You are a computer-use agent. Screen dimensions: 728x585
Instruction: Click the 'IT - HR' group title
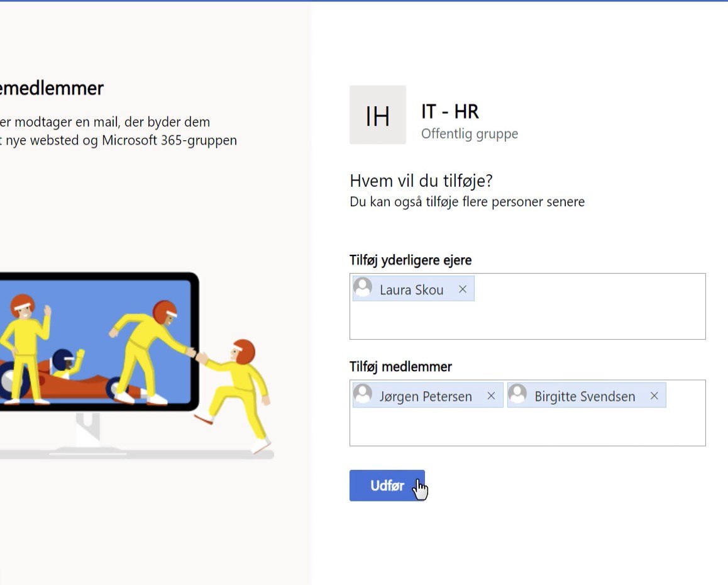pyautogui.click(x=450, y=111)
